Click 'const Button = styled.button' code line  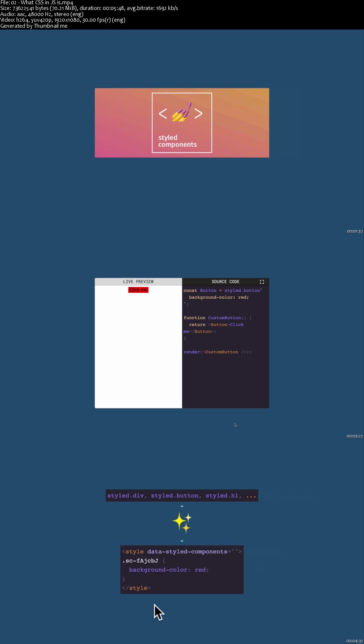223,291
